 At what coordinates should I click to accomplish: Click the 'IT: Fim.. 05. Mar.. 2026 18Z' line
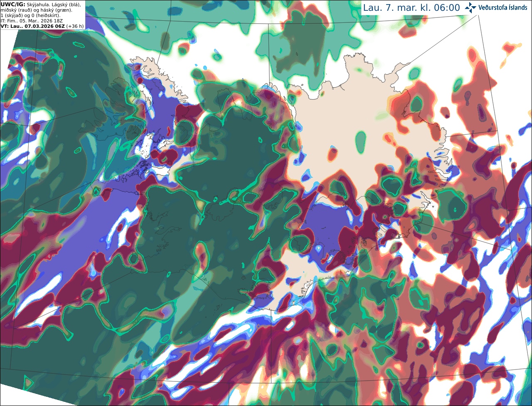click(x=32, y=21)
